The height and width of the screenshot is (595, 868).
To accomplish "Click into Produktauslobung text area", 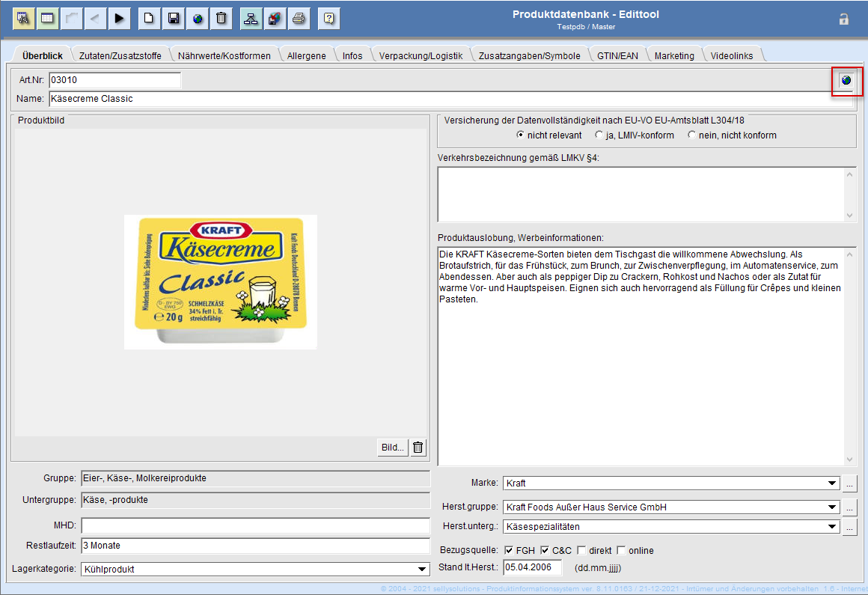I will pyautogui.click(x=641, y=356).
